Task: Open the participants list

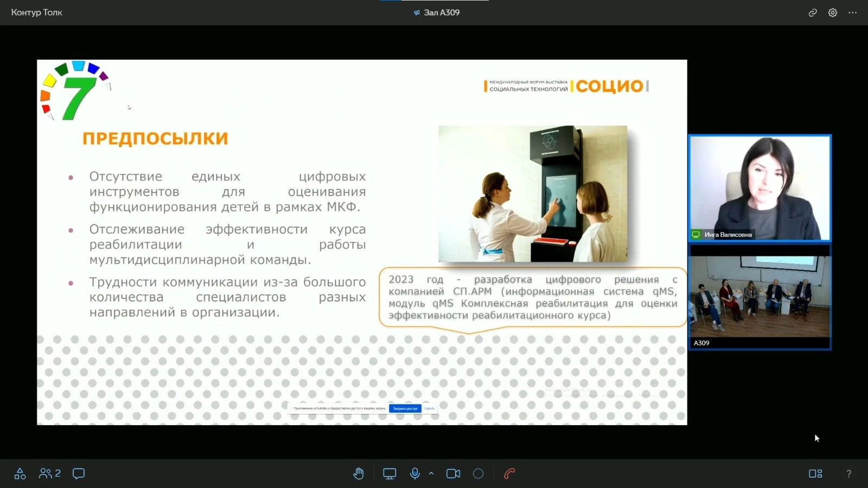Action: 49,473
